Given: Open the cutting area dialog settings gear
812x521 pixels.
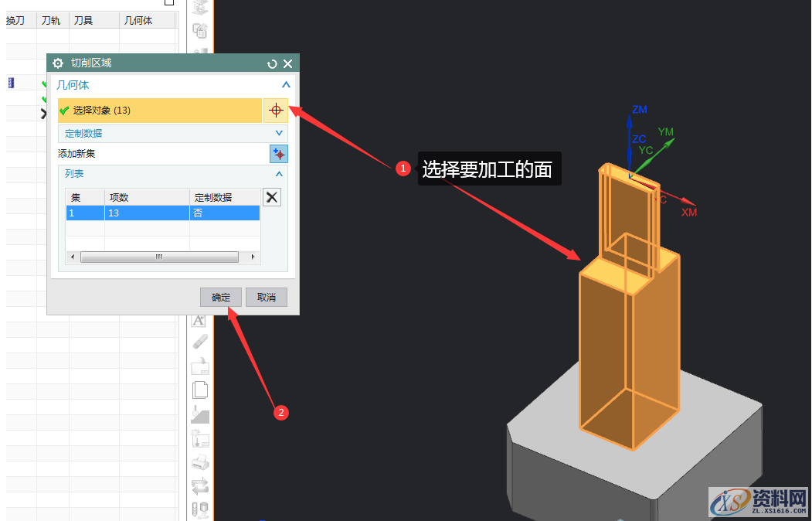Looking at the screenshot, I should (x=58, y=63).
